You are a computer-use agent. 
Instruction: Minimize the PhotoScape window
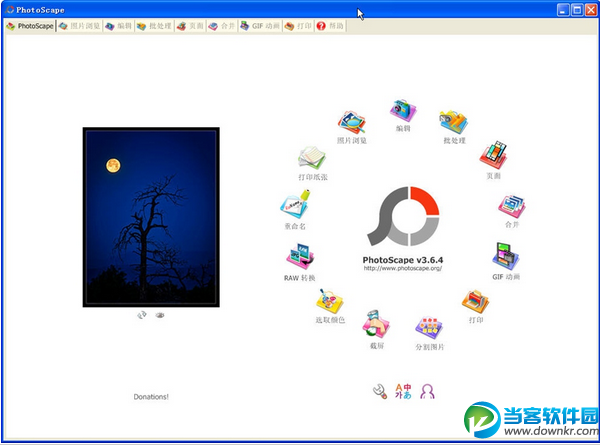[563, 10]
